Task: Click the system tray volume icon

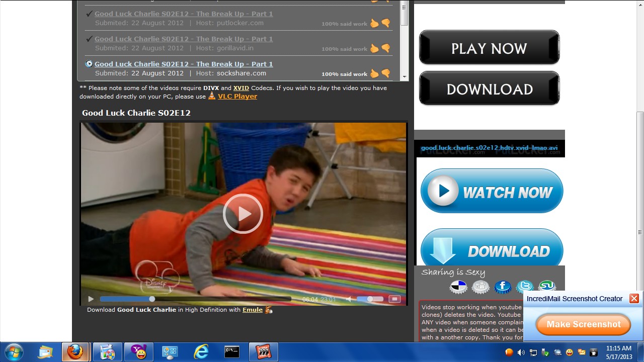Action: point(521,352)
